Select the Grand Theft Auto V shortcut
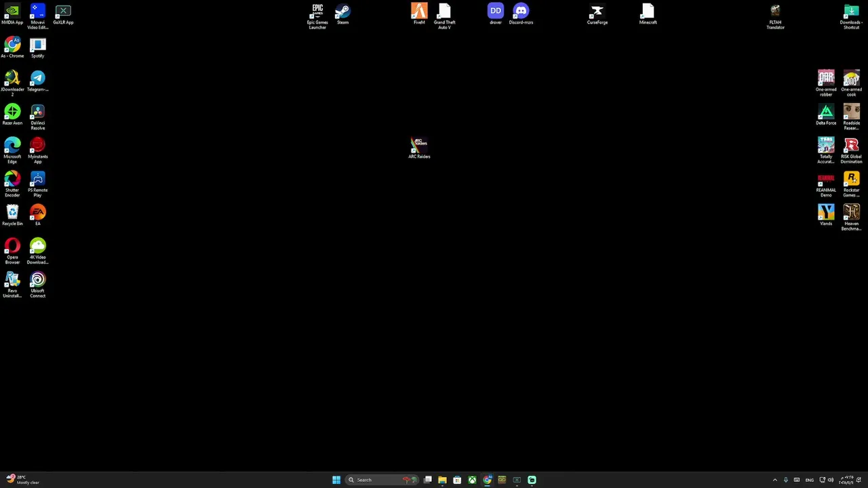Viewport: 868px width, 488px height. click(444, 16)
